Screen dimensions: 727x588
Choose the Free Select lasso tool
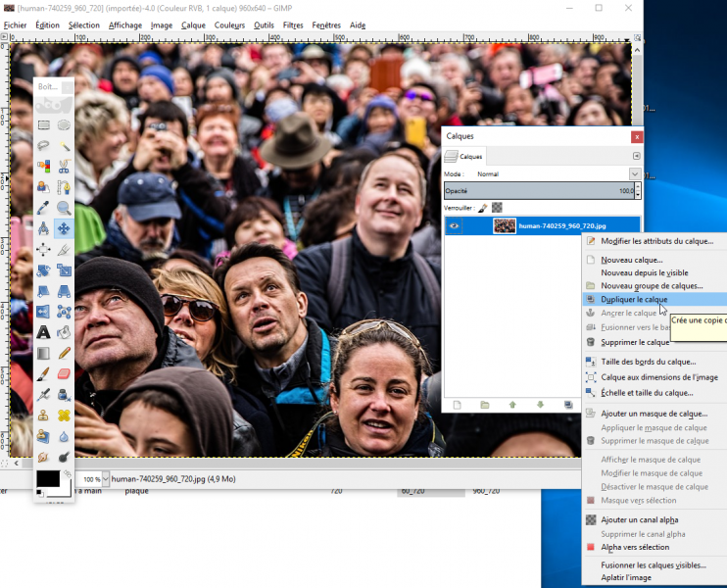(x=43, y=146)
